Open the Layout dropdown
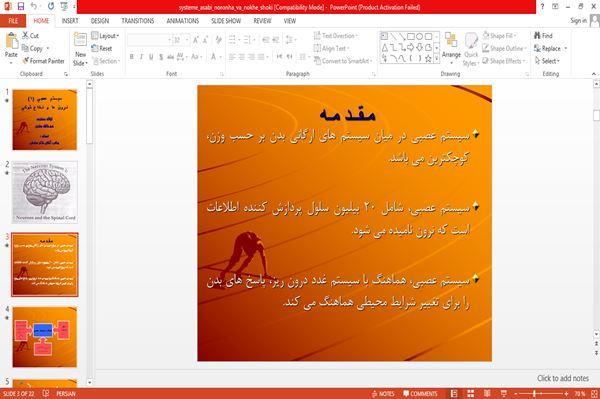The image size is (600, 399). click(105, 36)
